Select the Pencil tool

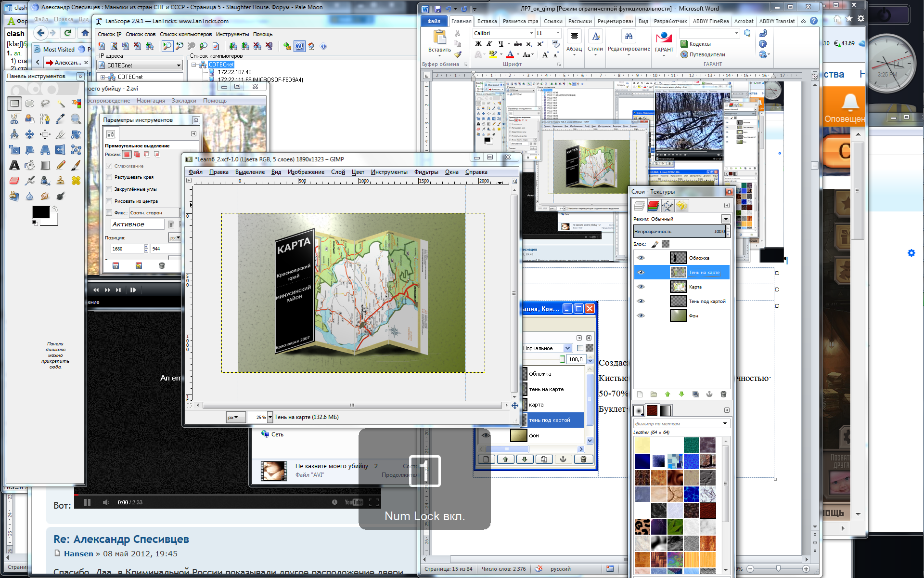(61, 165)
